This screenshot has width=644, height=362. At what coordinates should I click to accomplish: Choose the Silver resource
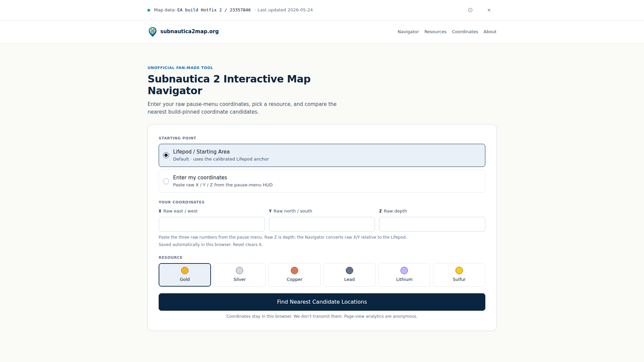pyautogui.click(x=239, y=275)
